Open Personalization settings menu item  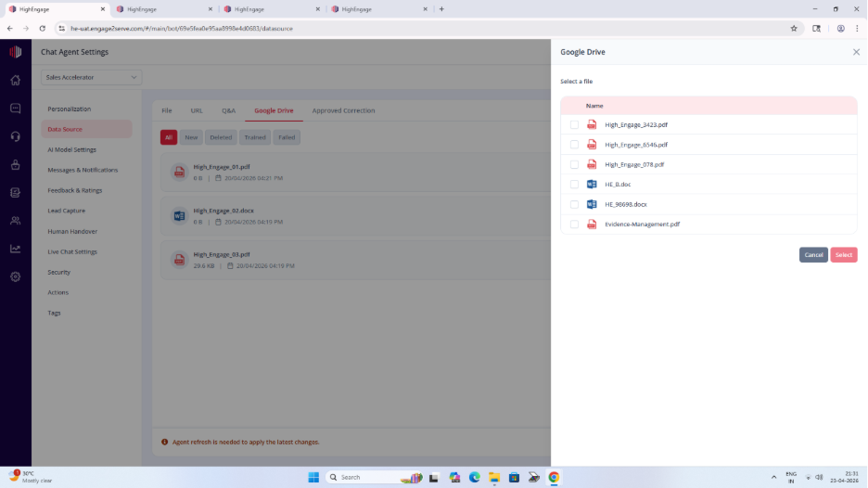click(70, 109)
